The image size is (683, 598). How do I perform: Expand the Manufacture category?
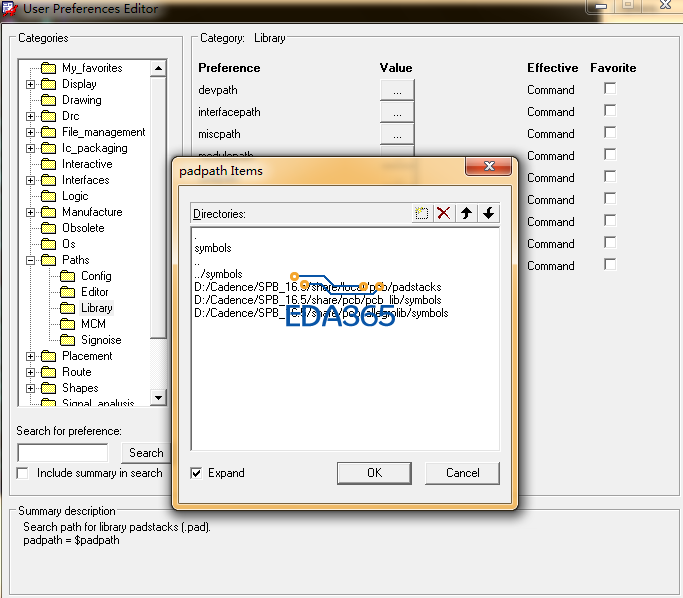(x=30, y=213)
